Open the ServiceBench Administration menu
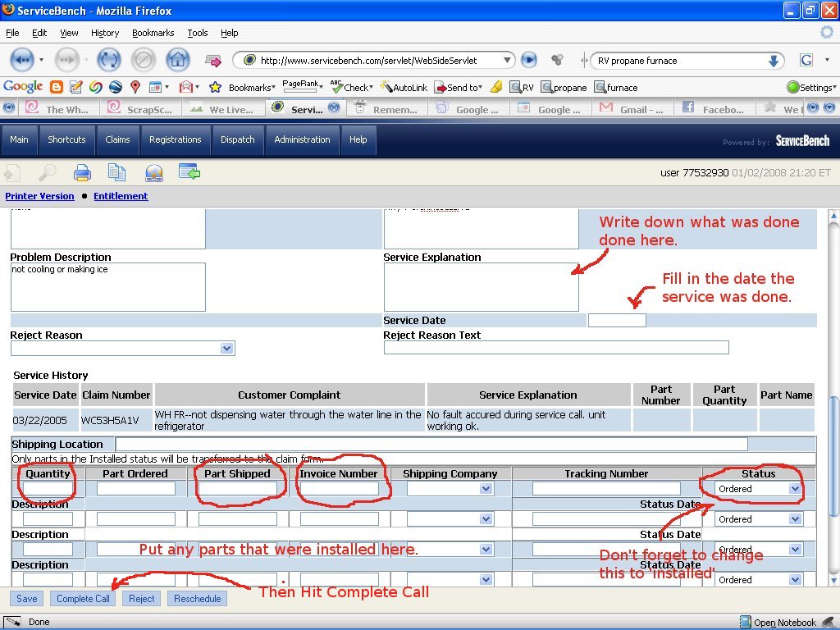This screenshot has width=840, height=630. click(302, 139)
